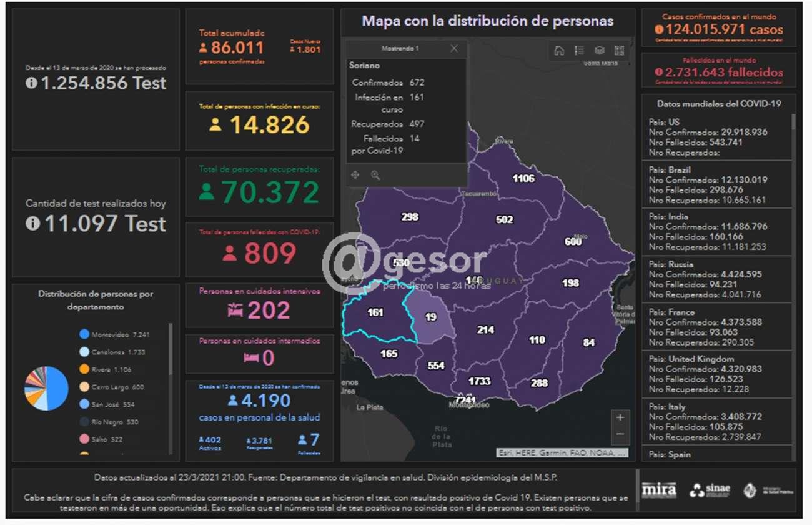The image size is (812, 525).
Task: Zoom out the map with minus button
Action: click(x=620, y=434)
